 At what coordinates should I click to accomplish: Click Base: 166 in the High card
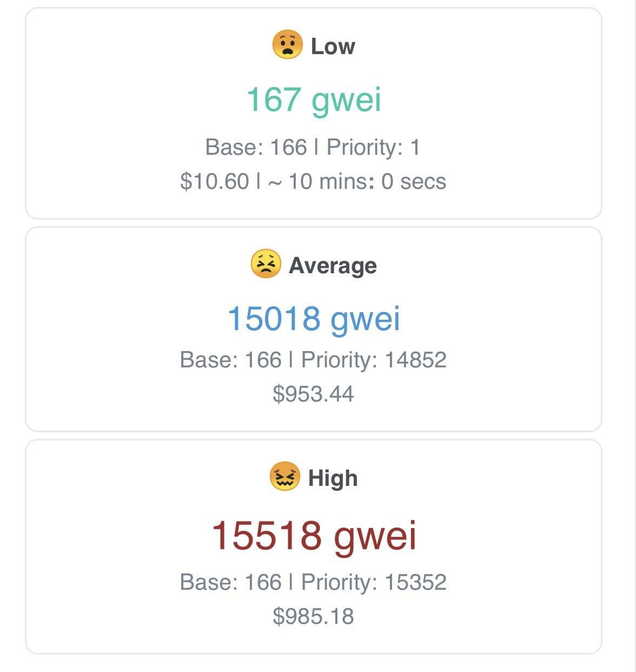coord(230,582)
